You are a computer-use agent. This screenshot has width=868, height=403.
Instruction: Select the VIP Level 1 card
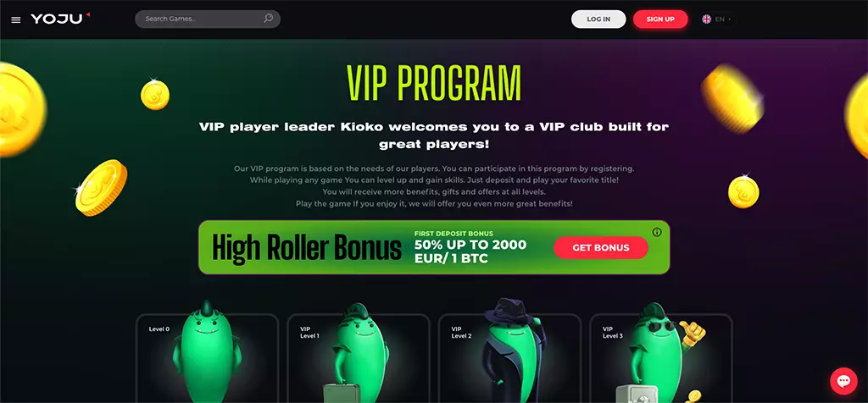click(x=359, y=358)
